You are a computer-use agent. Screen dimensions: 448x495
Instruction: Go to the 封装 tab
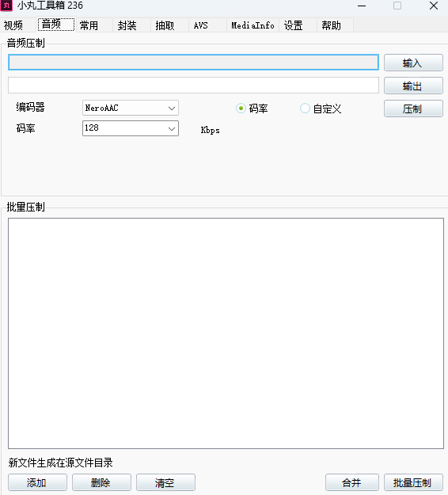point(127,25)
